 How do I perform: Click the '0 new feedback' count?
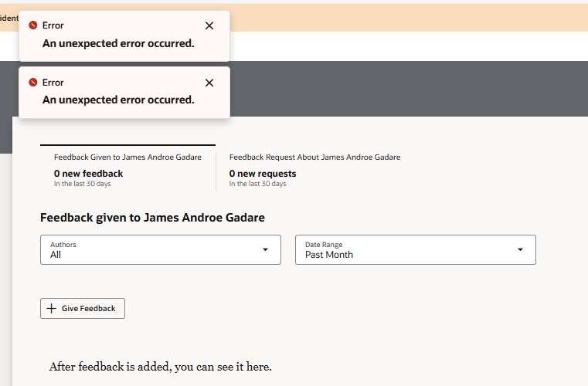89,174
